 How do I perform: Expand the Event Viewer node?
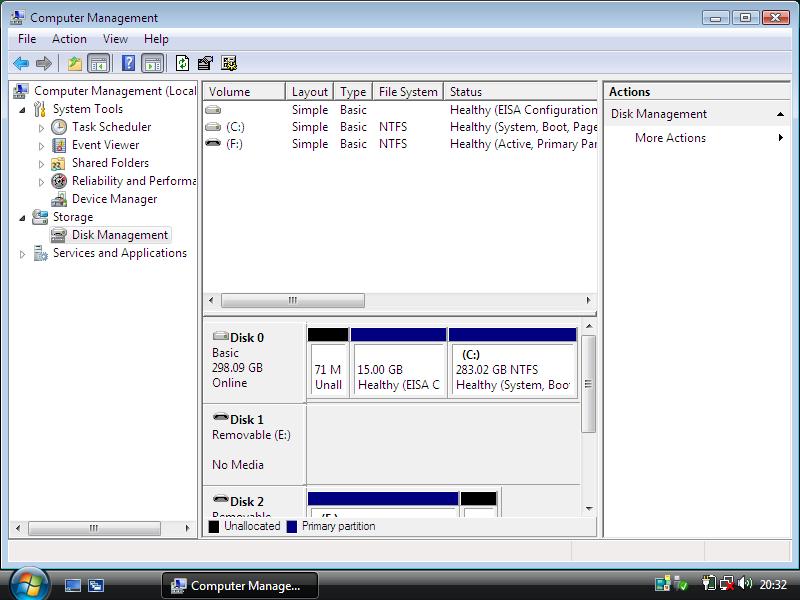(x=41, y=146)
